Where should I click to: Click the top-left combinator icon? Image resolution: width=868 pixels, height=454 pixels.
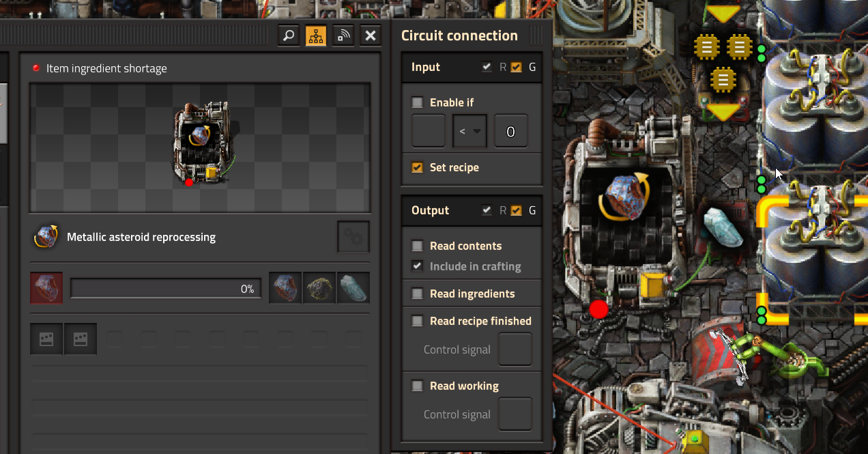(707, 47)
